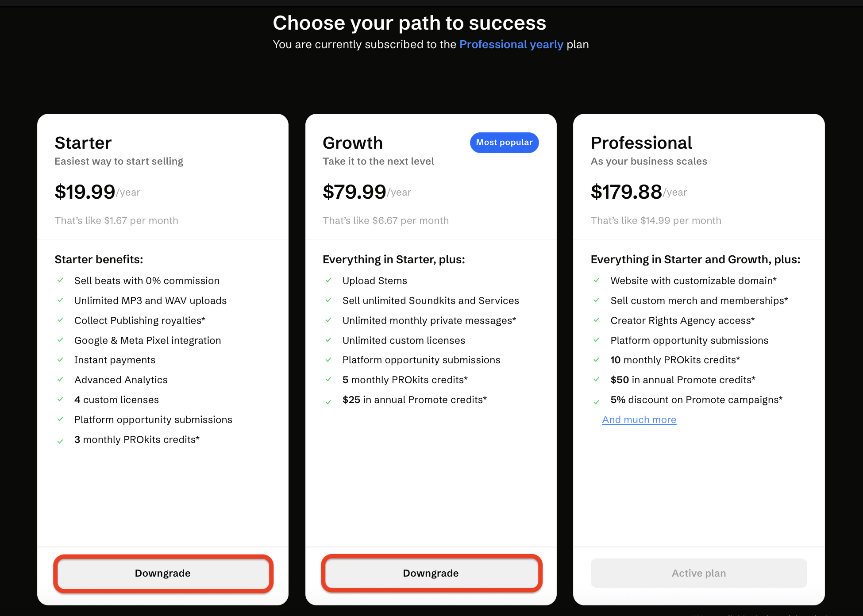Click the Downgrade button on the Growth plan
The image size is (863, 616).
(431, 573)
